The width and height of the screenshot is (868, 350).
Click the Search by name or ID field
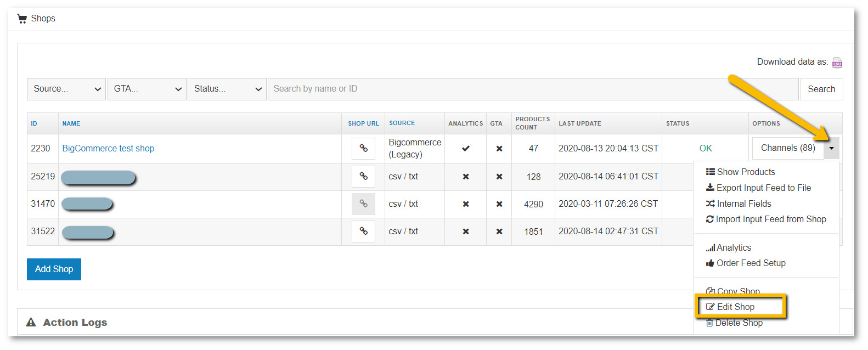[532, 89]
